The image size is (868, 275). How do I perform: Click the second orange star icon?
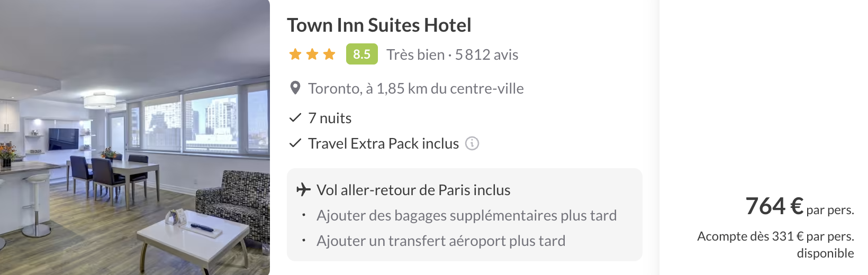point(312,54)
